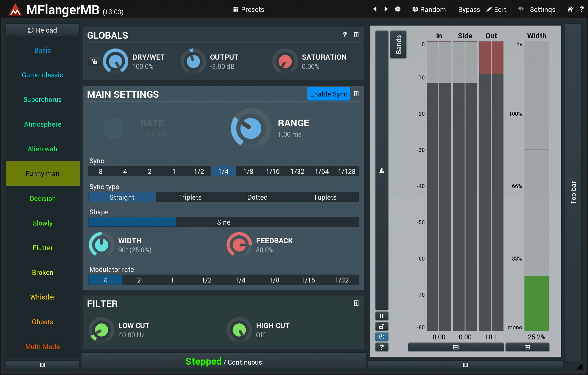Screen dimensions: 588x375
Task: Expand the vertical Toolbar panel
Action: coord(573,192)
